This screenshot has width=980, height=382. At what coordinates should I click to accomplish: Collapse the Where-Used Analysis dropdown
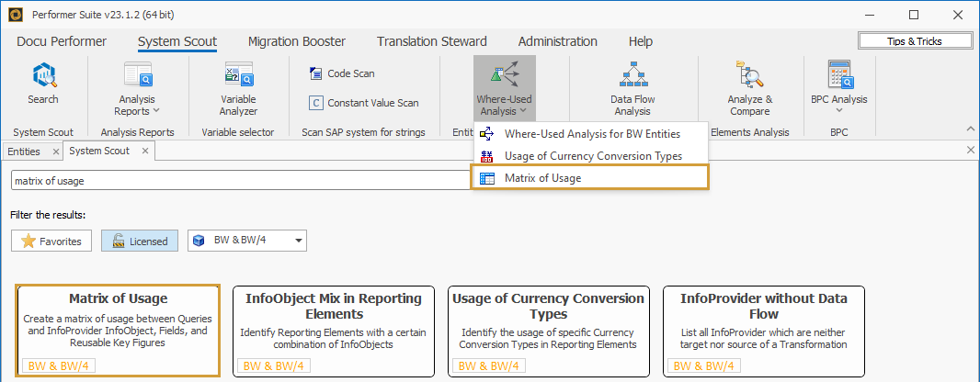504,90
